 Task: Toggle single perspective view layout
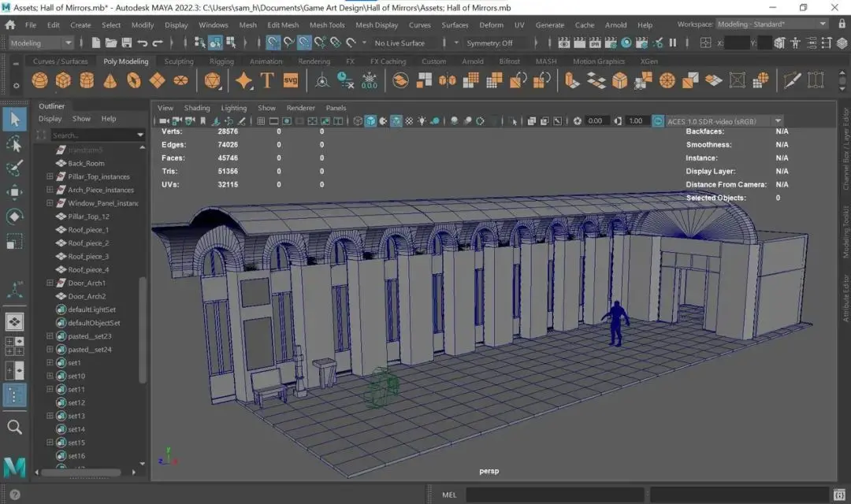(15, 322)
